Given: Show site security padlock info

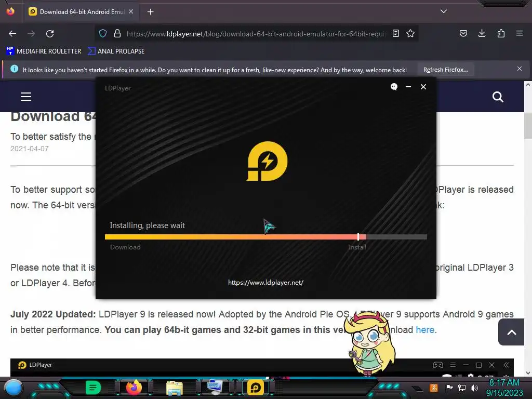Looking at the screenshot, I should 117,33.
